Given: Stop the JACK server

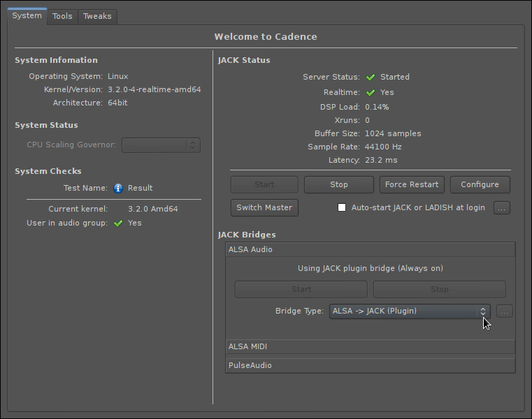Looking at the screenshot, I should [339, 184].
